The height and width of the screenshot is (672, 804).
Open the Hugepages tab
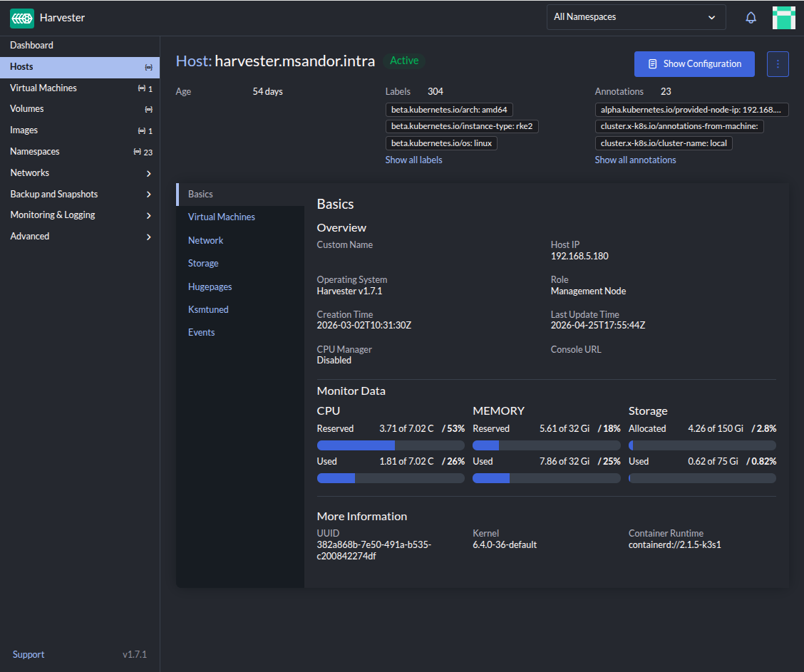click(210, 286)
